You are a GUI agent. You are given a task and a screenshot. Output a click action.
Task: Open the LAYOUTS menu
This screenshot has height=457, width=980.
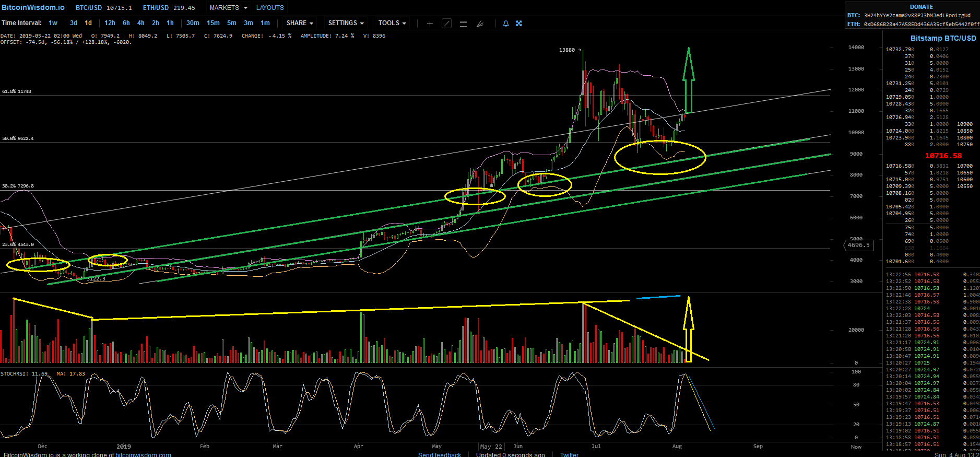270,8
